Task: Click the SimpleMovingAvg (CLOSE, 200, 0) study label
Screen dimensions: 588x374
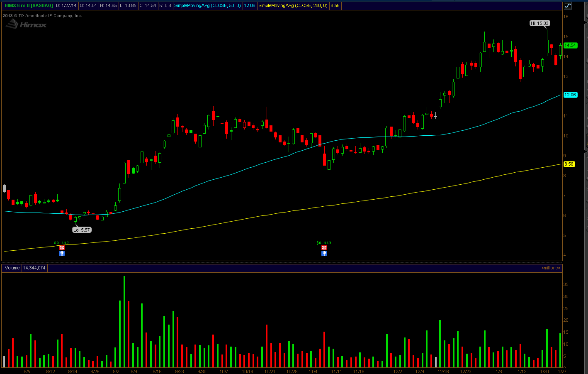Action: click(x=293, y=5)
